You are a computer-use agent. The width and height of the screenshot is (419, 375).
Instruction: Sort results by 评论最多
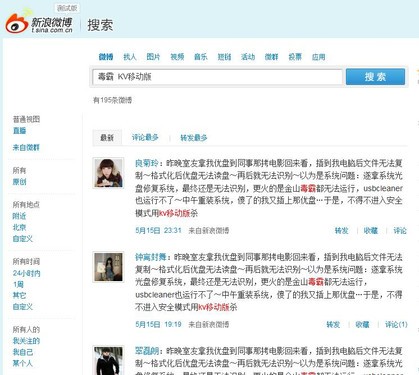(145, 137)
